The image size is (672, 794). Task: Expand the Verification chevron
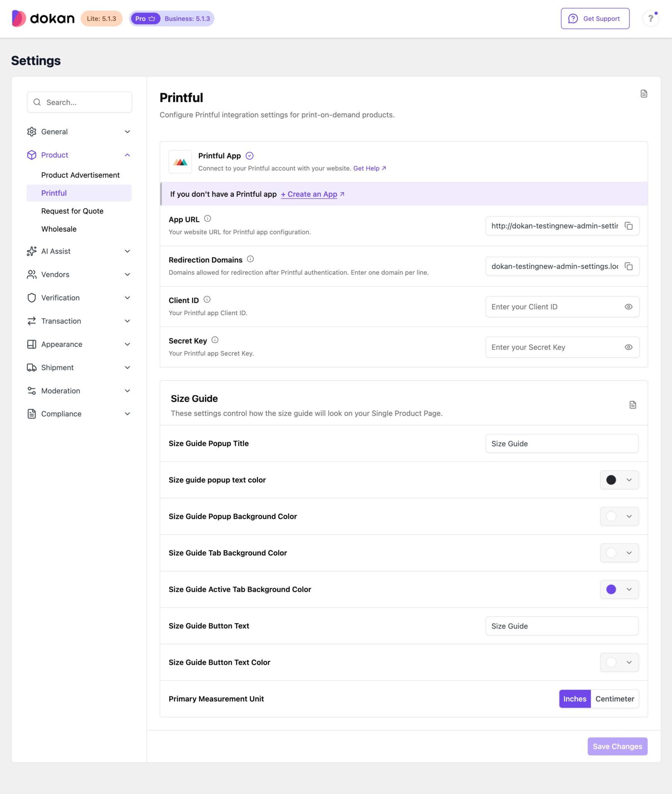127,298
